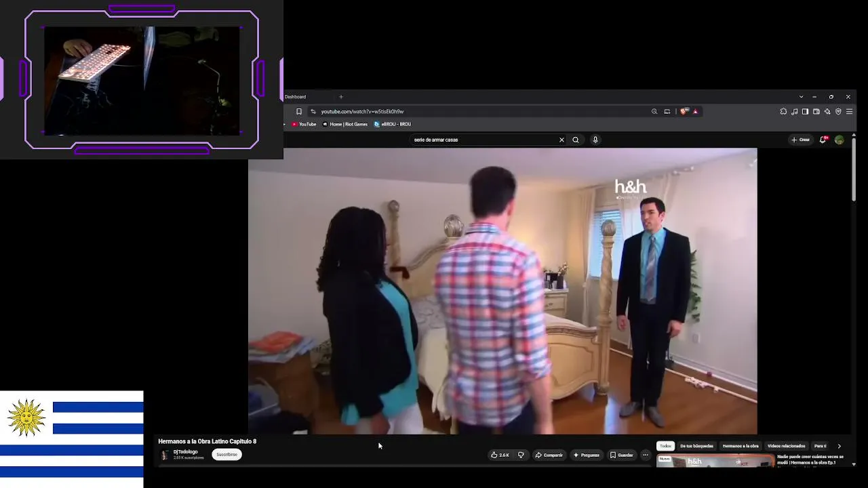The height and width of the screenshot is (488, 868).
Task: Click the YouTube search field 'serie de armar casas'
Action: [x=484, y=140]
